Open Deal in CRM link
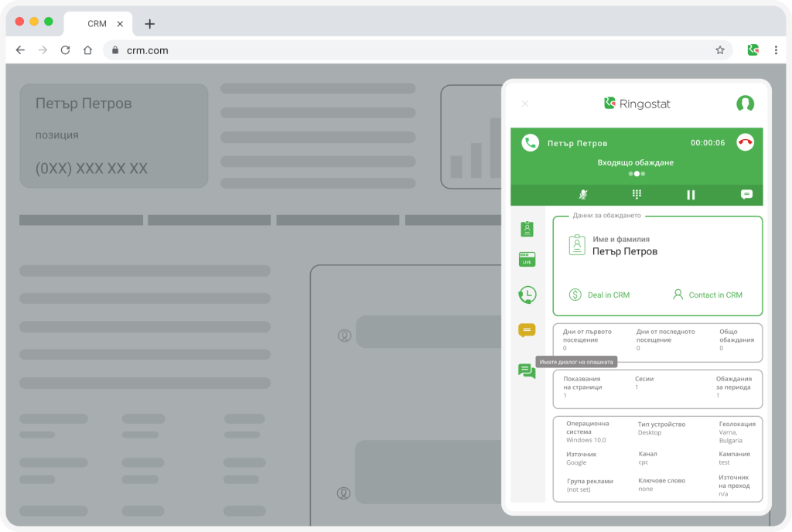This screenshot has height=532, width=792. point(608,295)
